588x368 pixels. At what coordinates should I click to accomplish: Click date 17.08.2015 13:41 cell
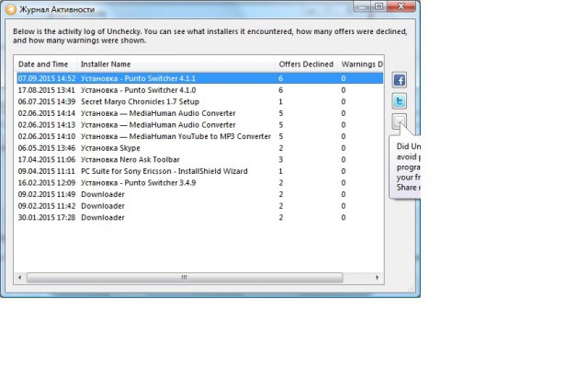coord(47,90)
